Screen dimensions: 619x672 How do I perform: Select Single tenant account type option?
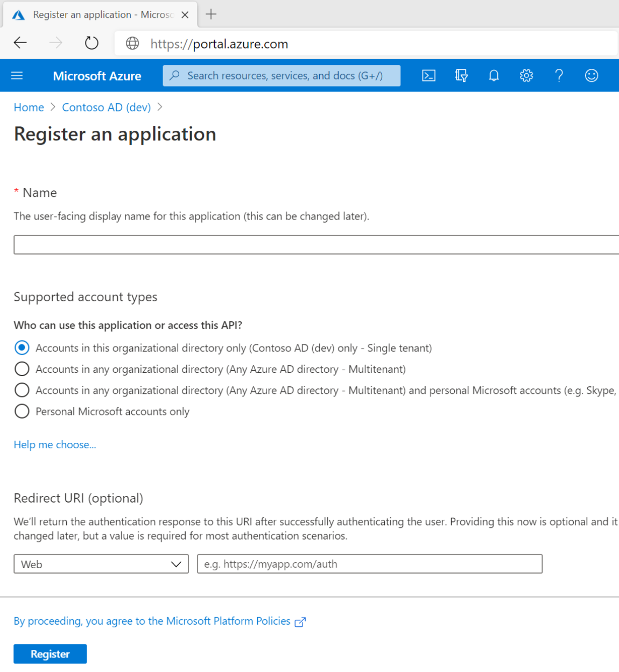(22, 348)
